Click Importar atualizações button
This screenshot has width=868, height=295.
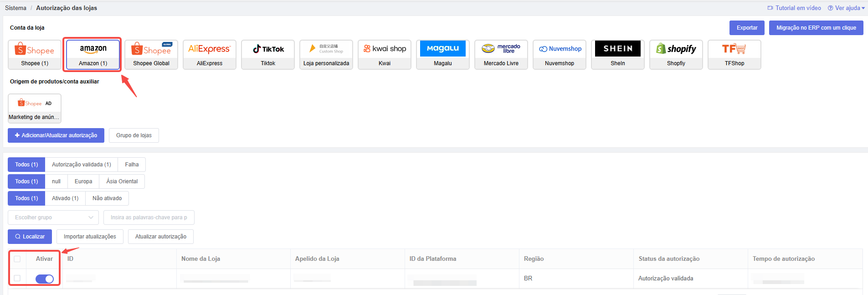pyautogui.click(x=90, y=237)
